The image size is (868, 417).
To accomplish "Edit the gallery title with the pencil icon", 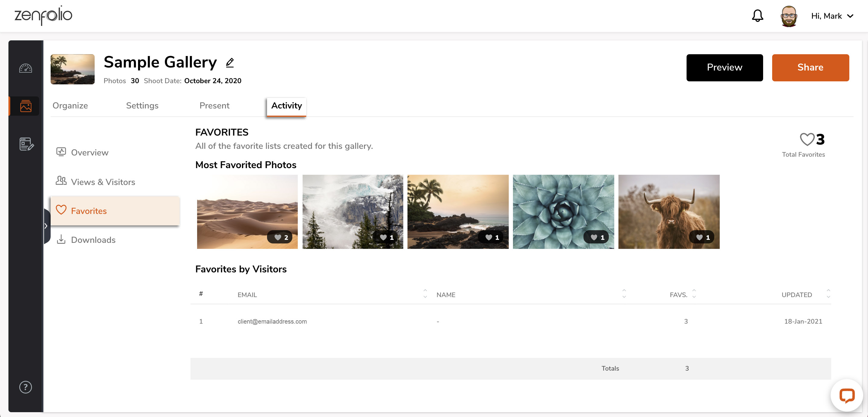I will (x=230, y=63).
